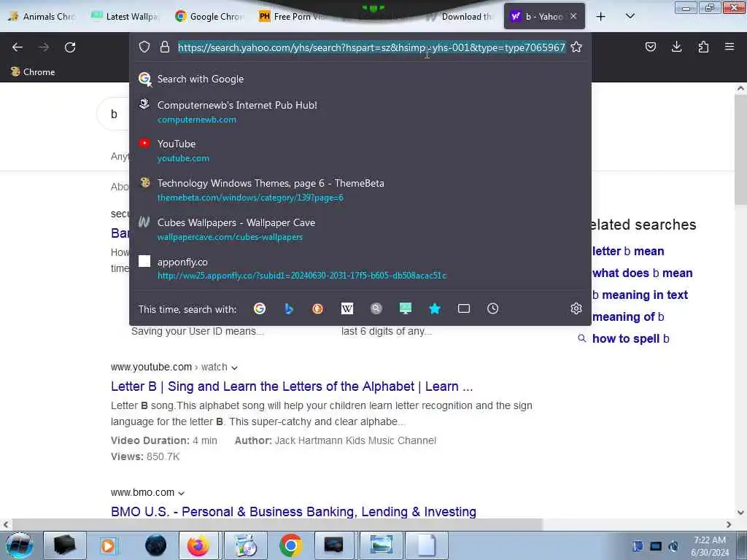Screen dimensions: 747x560
Task: Select related search how to spell b
Action: pyautogui.click(x=631, y=338)
